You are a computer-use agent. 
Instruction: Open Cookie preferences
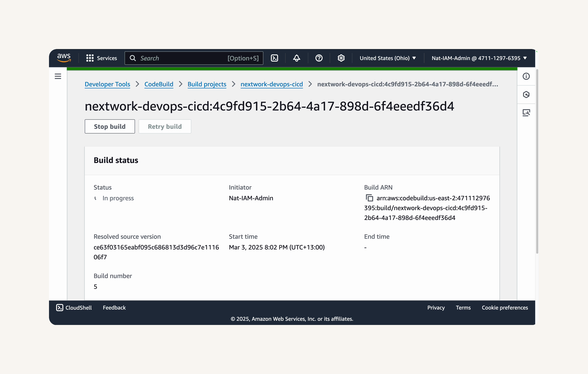click(x=505, y=308)
